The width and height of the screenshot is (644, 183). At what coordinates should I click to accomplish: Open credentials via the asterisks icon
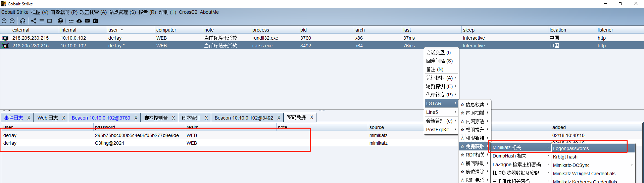click(71, 21)
